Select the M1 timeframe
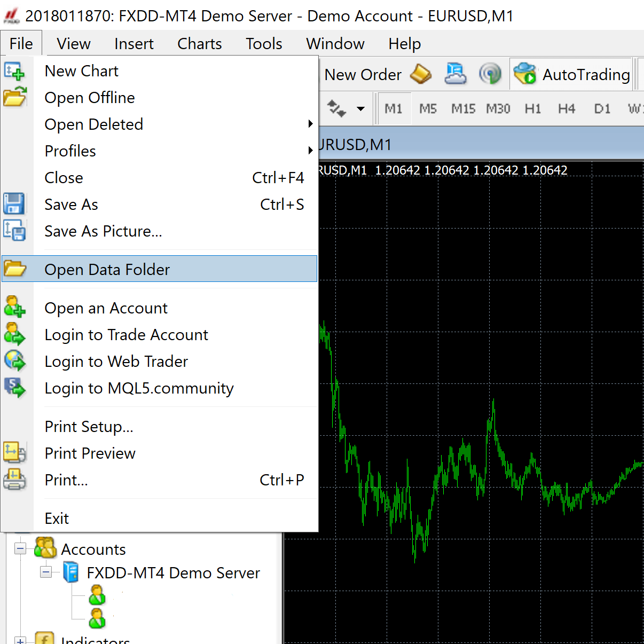Viewport: 644px width, 644px height. (394, 109)
